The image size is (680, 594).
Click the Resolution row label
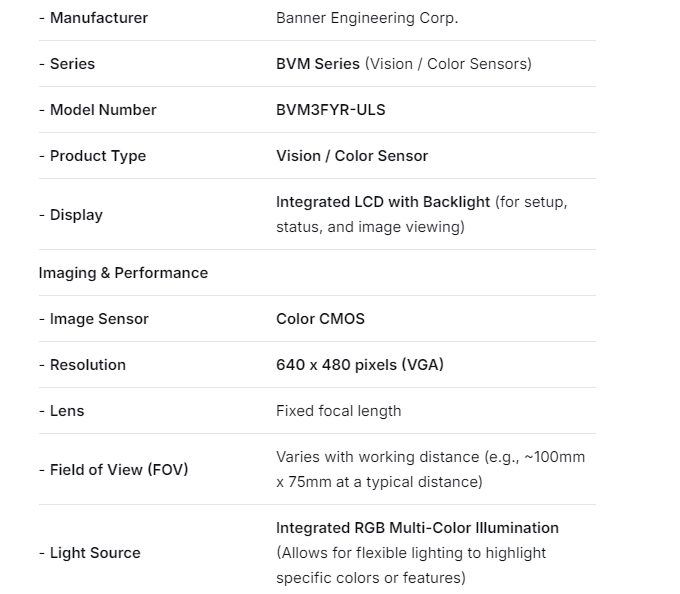pos(87,365)
